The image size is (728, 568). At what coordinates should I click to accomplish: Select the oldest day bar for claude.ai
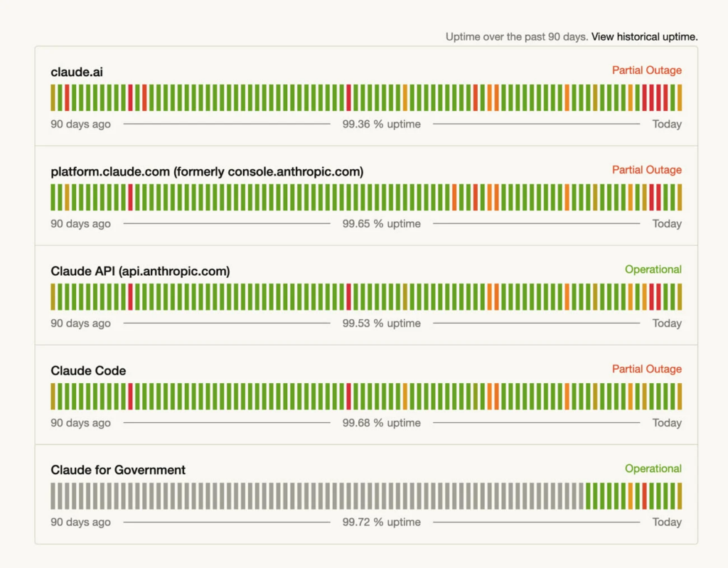(x=53, y=97)
